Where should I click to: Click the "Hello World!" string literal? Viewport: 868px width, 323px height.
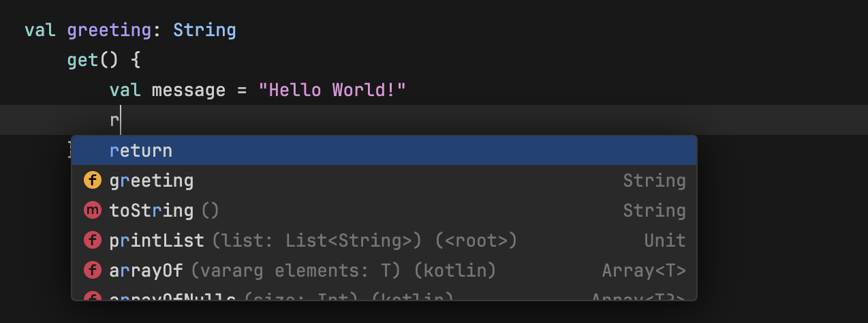[x=332, y=90]
